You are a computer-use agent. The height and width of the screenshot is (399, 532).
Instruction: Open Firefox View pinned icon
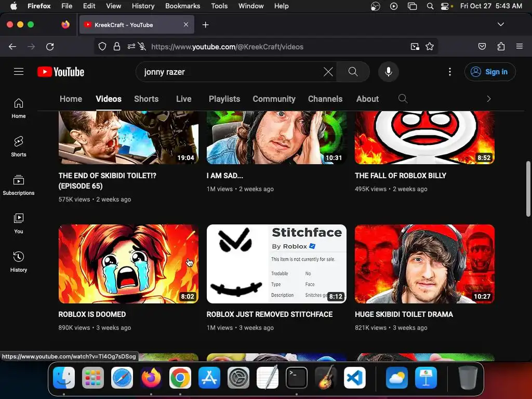pyautogui.click(x=65, y=24)
